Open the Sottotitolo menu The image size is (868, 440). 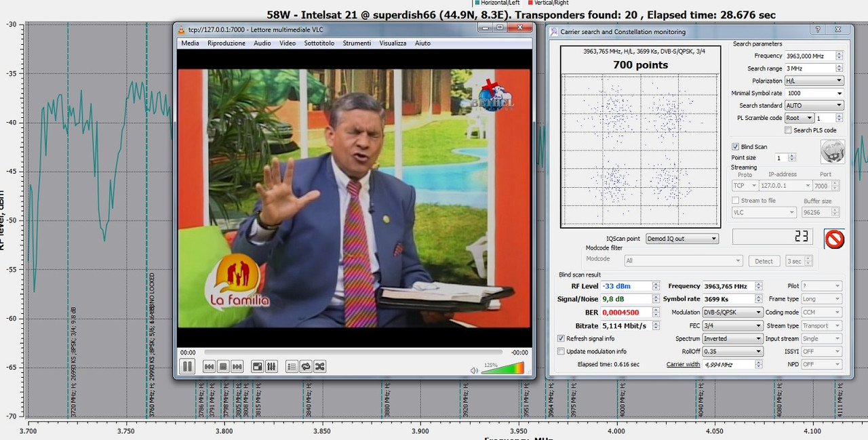coord(319,43)
